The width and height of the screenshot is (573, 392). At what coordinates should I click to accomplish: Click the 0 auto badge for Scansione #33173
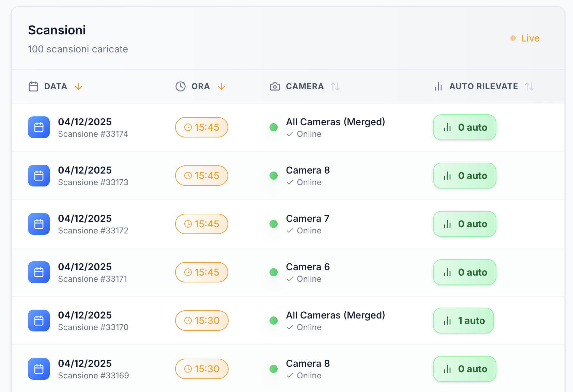point(464,176)
